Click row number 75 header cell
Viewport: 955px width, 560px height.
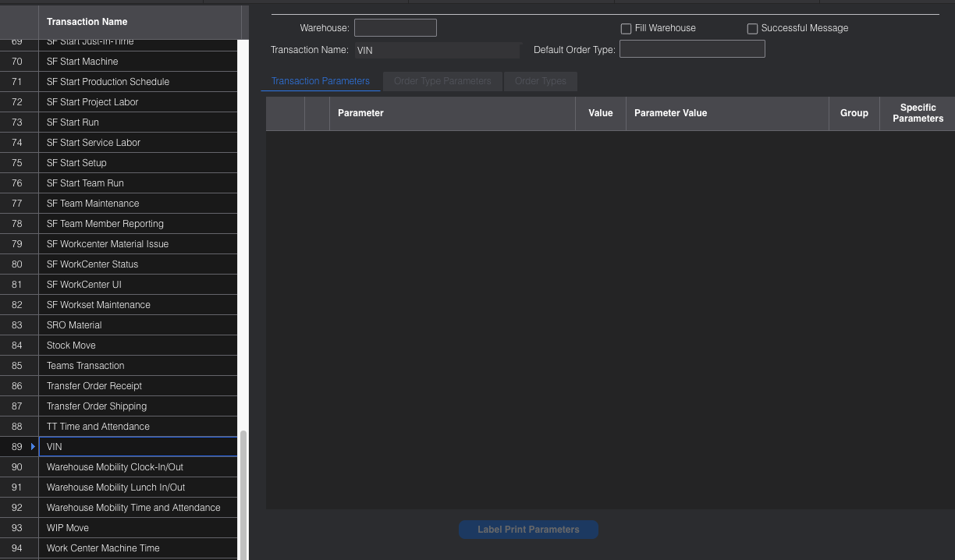(x=19, y=163)
